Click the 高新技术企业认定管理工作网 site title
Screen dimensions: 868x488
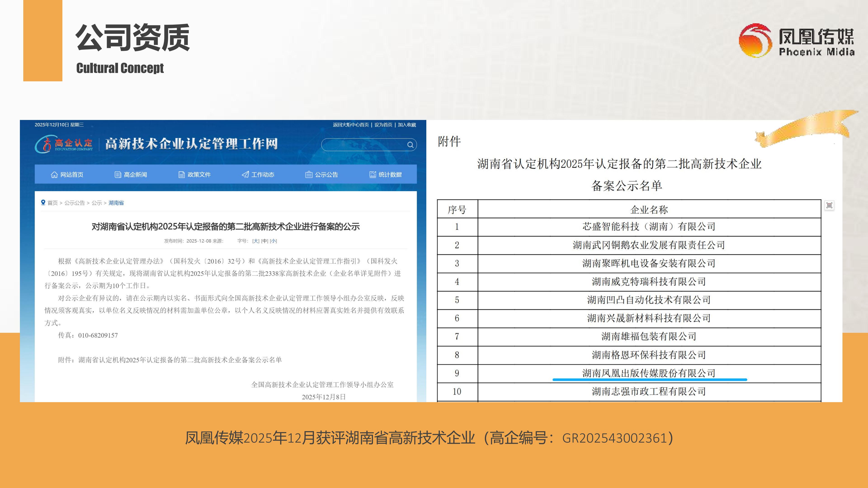(191, 144)
